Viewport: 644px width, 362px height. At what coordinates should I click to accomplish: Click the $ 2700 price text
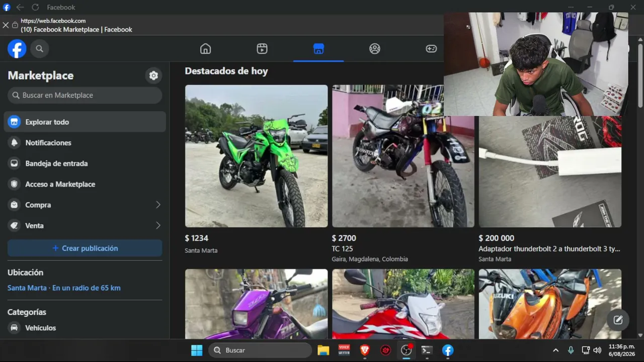tap(344, 238)
